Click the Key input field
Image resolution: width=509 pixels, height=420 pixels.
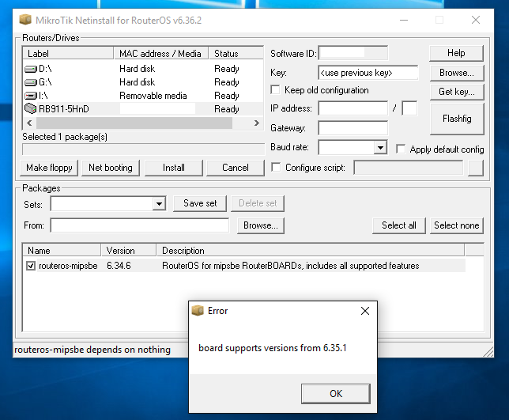[x=368, y=73]
